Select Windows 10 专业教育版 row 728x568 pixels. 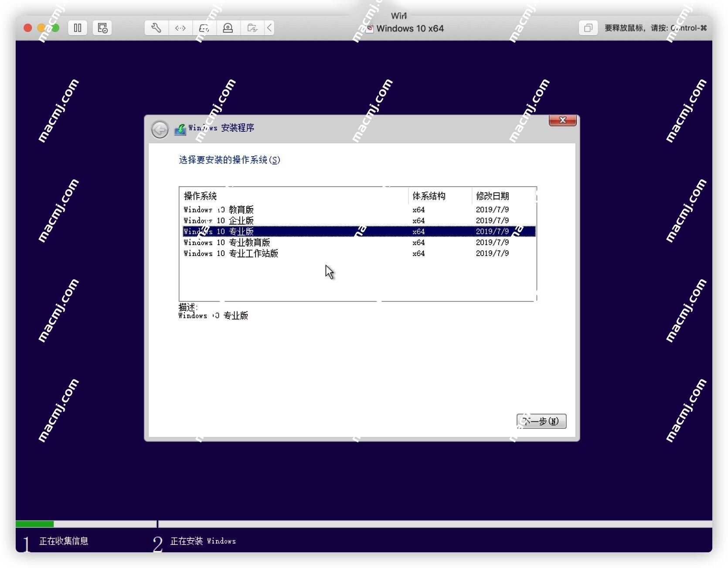359,242
